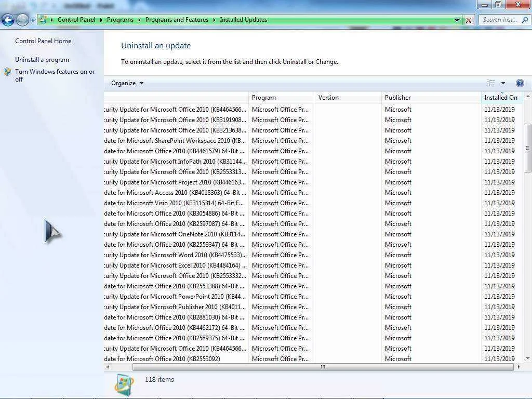Sort by the Version column header

click(x=348, y=98)
